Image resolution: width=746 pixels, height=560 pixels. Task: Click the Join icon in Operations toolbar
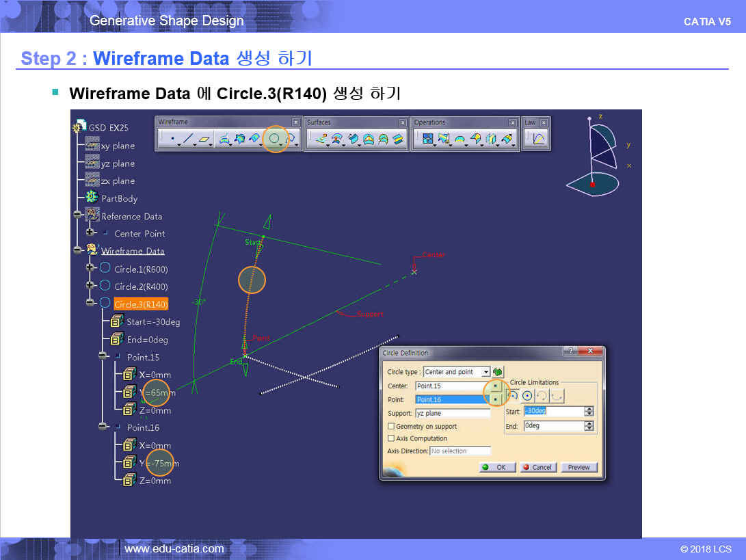428,139
